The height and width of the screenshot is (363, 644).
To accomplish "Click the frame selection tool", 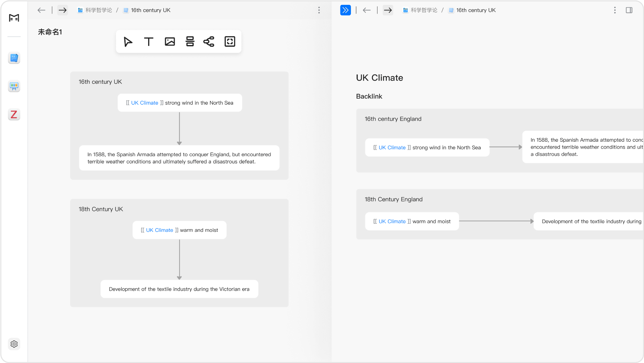I will [x=230, y=42].
